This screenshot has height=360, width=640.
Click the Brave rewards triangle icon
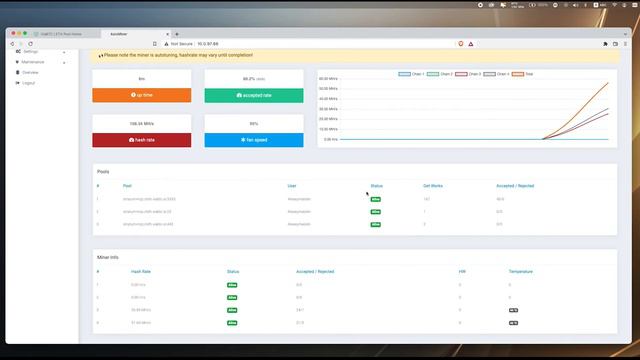pos(471,44)
